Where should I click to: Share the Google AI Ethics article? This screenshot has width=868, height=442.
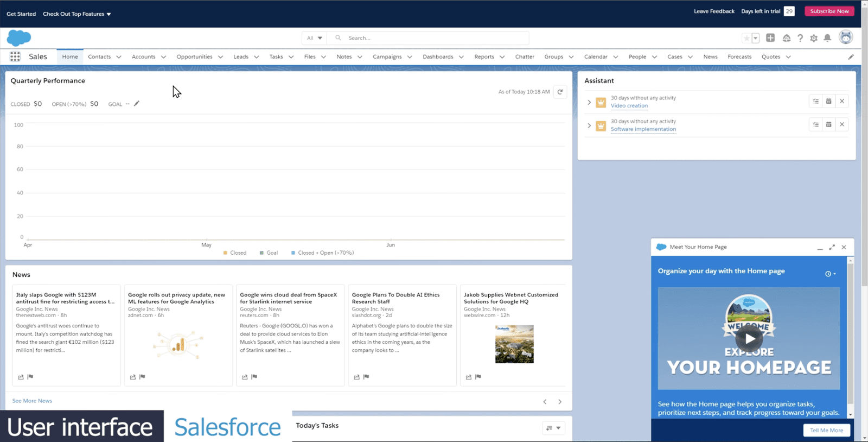click(x=357, y=377)
